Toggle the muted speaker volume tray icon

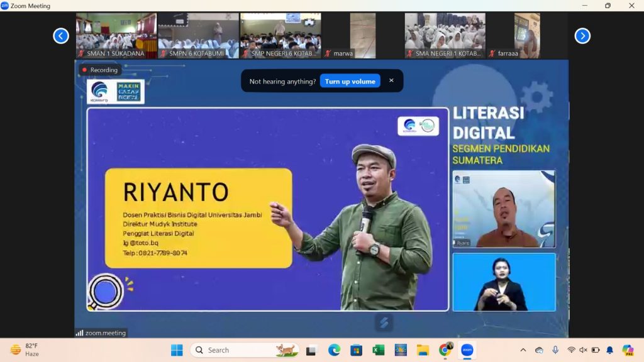[x=583, y=350]
